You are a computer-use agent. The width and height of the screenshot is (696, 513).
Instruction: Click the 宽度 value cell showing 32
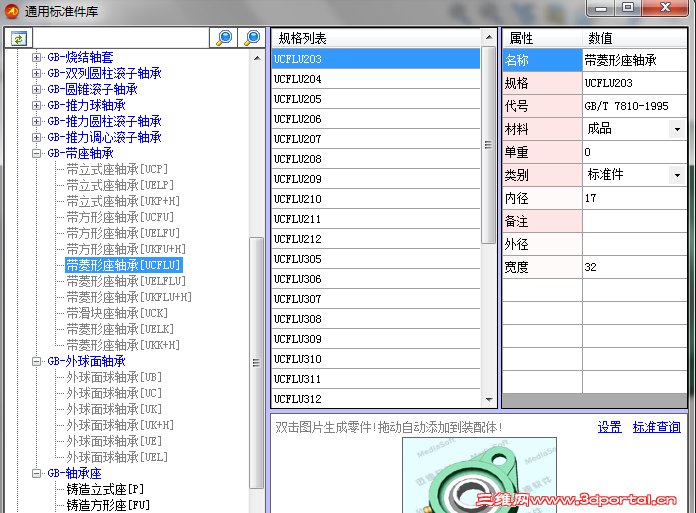[x=634, y=267]
